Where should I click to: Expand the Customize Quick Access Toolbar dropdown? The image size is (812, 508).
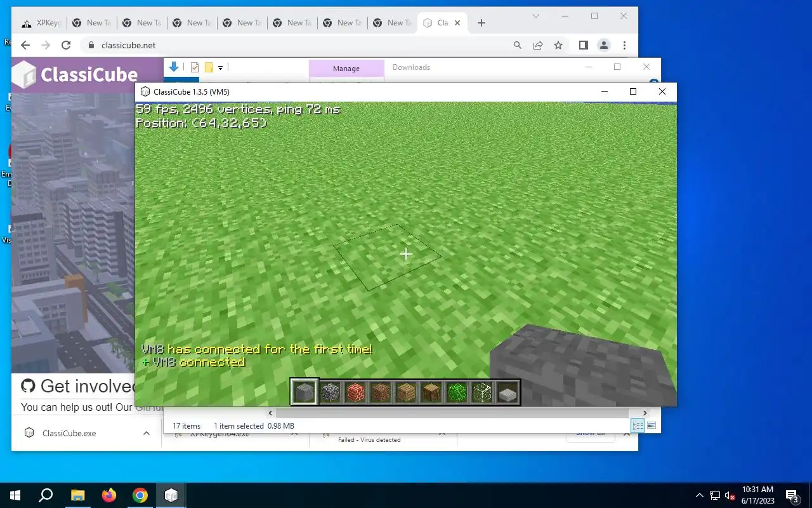point(220,67)
